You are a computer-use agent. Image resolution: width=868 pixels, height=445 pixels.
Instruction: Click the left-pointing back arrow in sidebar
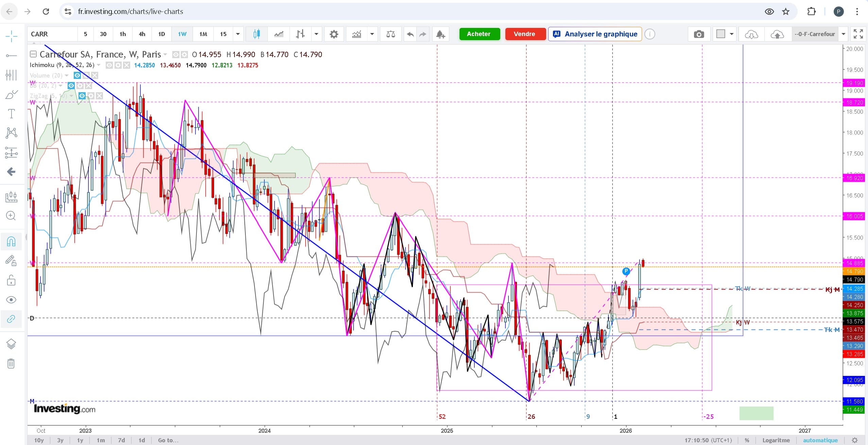(11, 171)
